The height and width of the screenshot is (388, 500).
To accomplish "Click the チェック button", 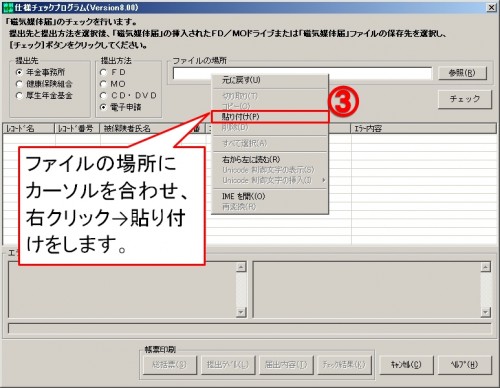I will click(465, 99).
